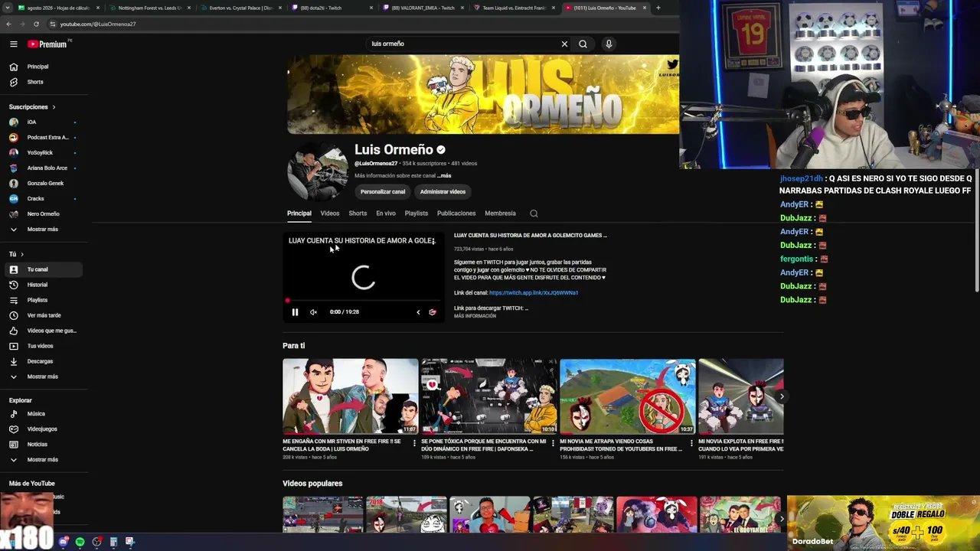Viewport: 980px width, 551px height.
Task: Unmute the featured video player
Action: [x=313, y=312]
